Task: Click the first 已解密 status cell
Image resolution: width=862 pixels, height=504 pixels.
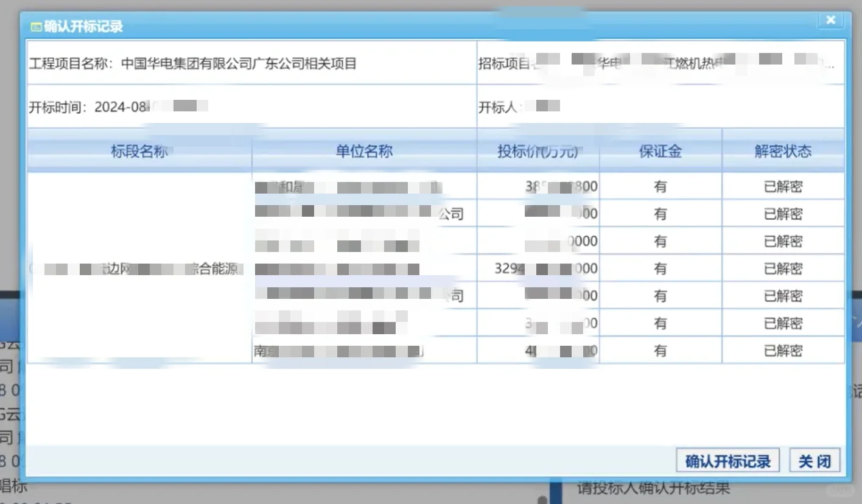Action: [x=783, y=186]
